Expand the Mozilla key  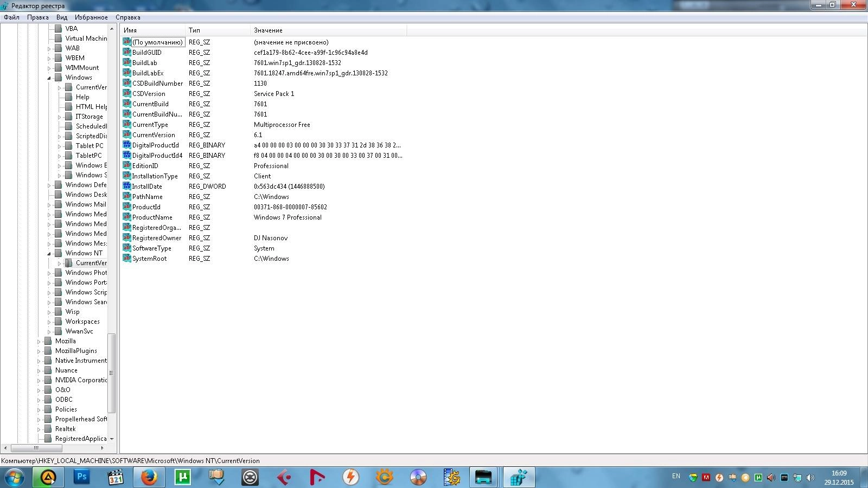39,342
